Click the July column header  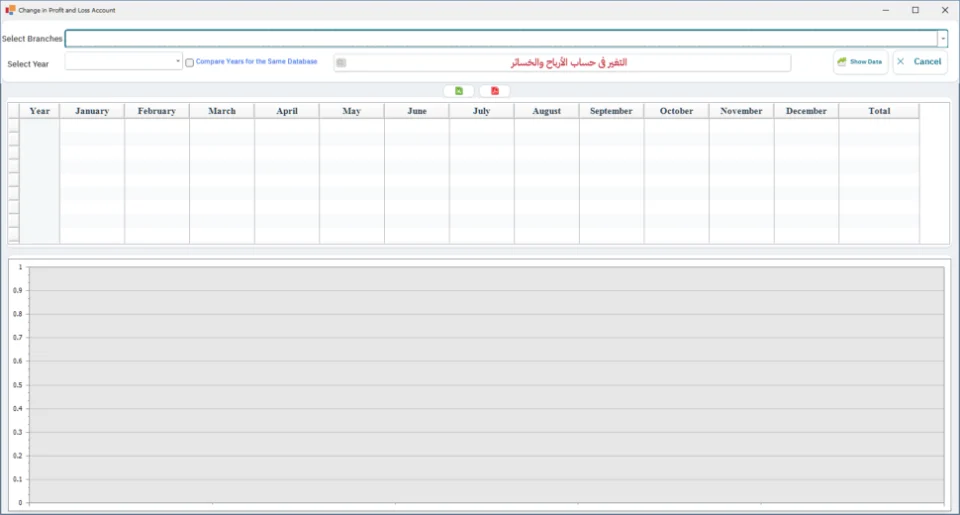pyautogui.click(x=482, y=111)
